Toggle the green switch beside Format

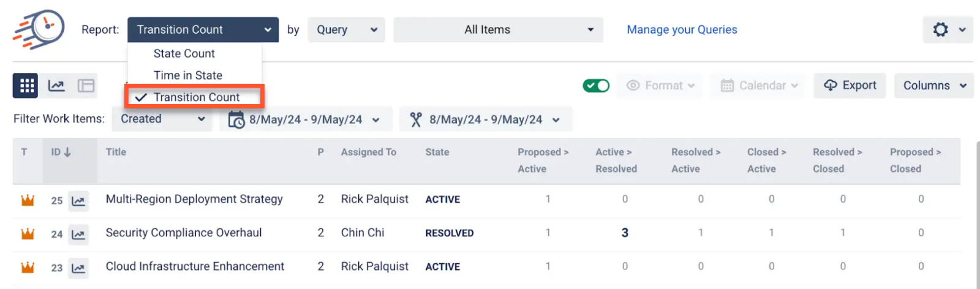[x=596, y=86]
